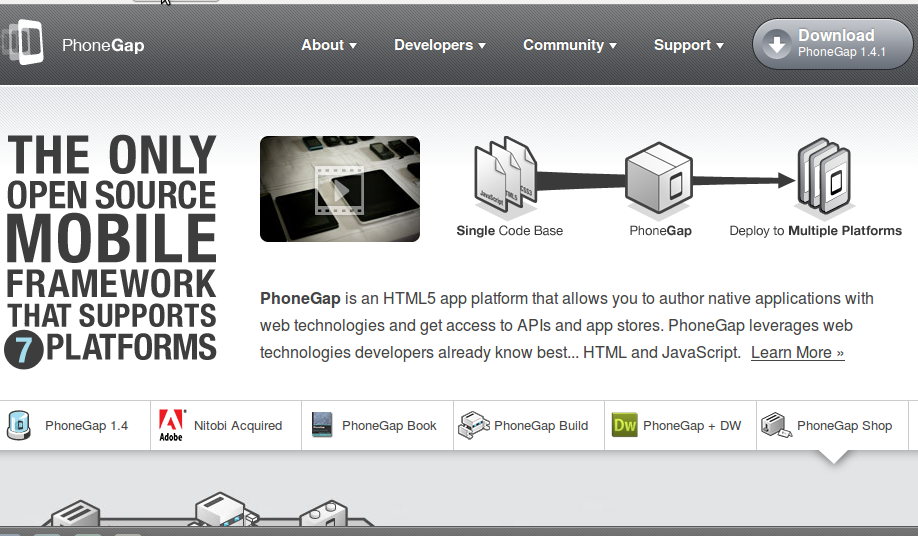Screen dimensions: 918x536
Task: Select the PhoneGap Build tab
Action: 529,425
